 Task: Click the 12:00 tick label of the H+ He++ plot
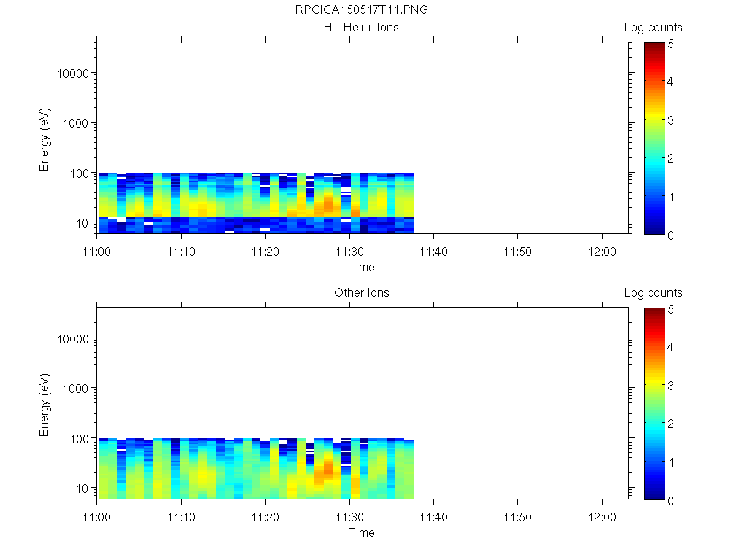[602, 252]
